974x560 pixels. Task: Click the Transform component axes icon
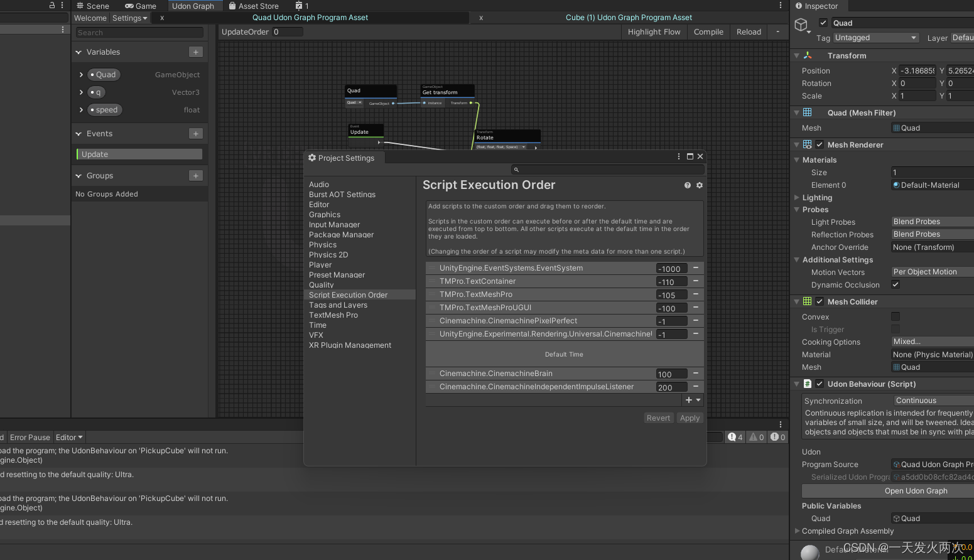[808, 55]
